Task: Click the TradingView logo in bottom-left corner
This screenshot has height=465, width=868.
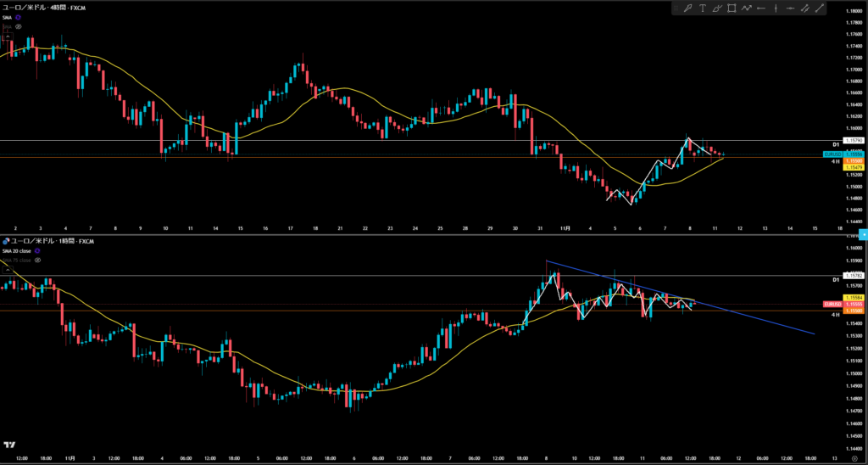Action: pos(10,445)
